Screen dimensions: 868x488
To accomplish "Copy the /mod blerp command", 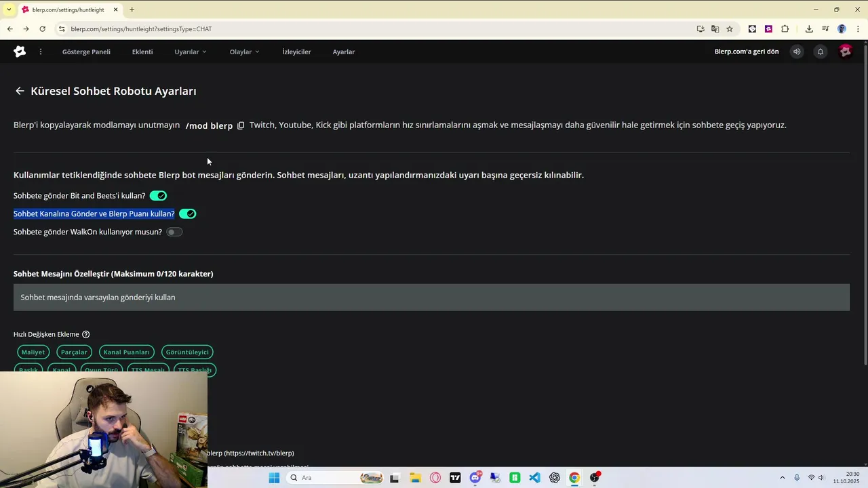I will pos(241,125).
